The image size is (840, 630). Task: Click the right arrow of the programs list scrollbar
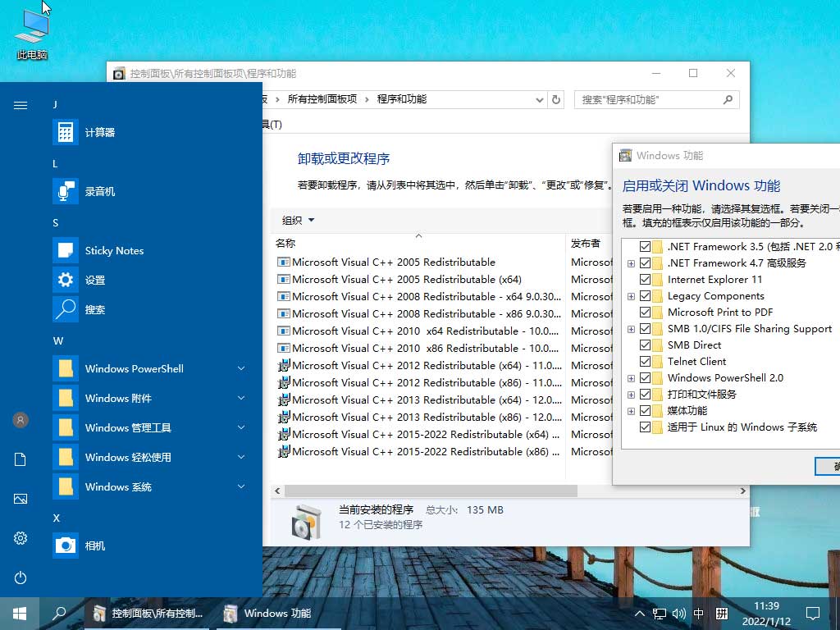(742, 491)
